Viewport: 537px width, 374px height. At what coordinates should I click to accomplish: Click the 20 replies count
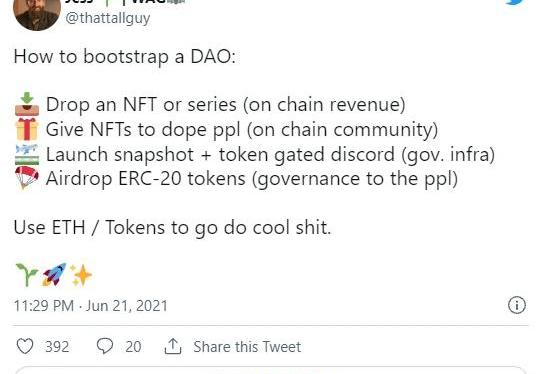point(133,347)
